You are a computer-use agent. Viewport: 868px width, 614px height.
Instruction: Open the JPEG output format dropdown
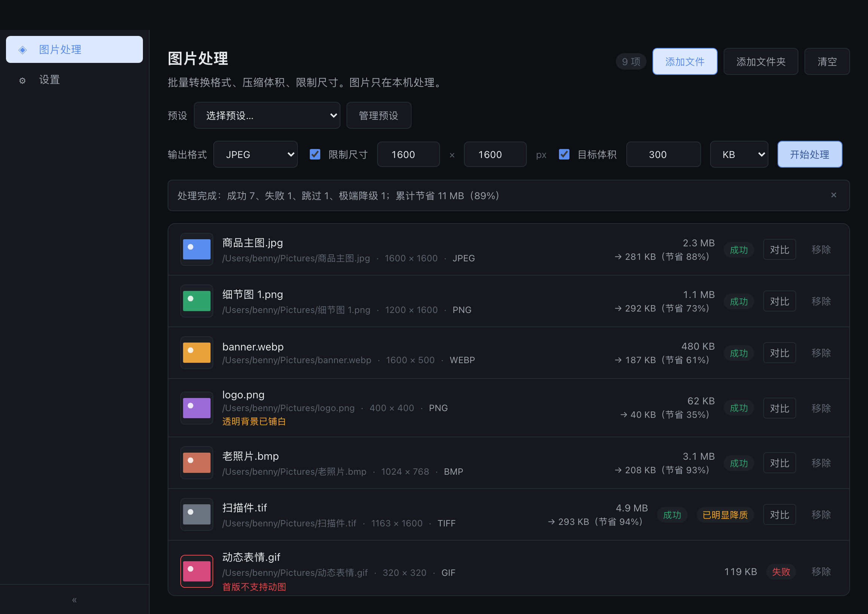click(x=256, y=154)
